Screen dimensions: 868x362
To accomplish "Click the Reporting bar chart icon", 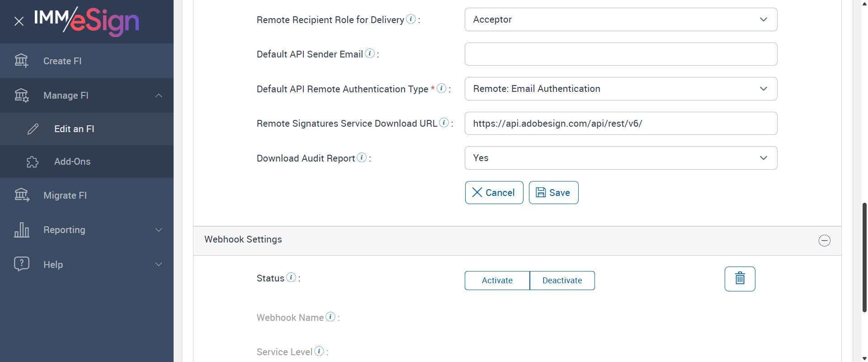I will coord(22,230).
